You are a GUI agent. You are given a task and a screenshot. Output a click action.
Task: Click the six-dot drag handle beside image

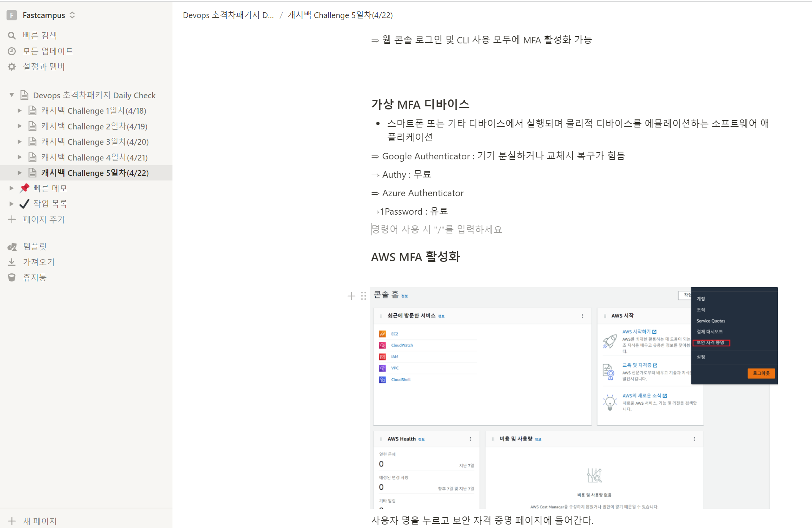[363, 296]
